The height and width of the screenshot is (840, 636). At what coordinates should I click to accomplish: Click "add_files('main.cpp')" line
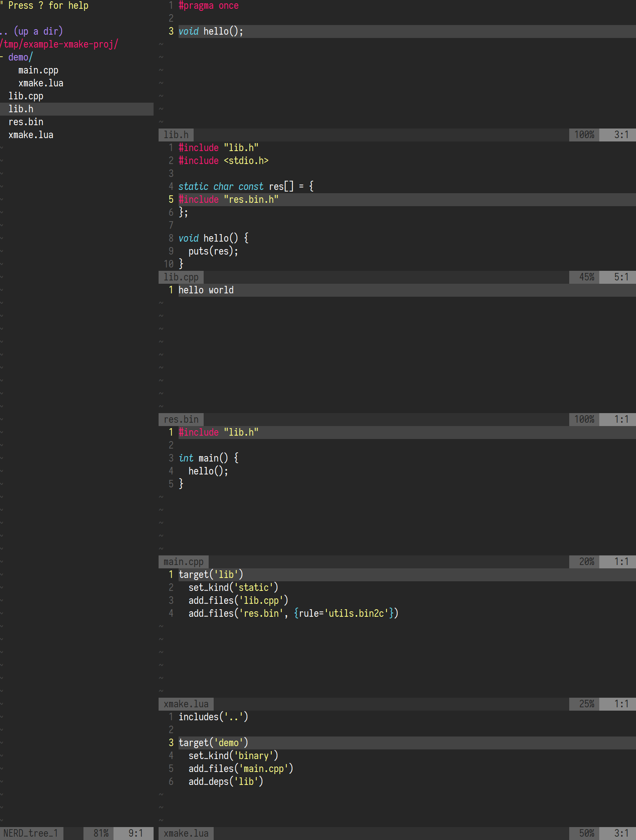[241, 769]
